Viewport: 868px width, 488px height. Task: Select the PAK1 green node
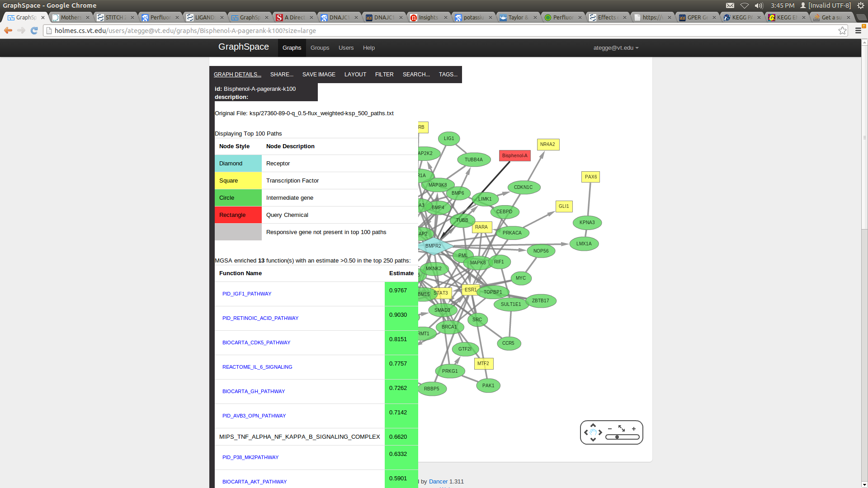(488, 385)
